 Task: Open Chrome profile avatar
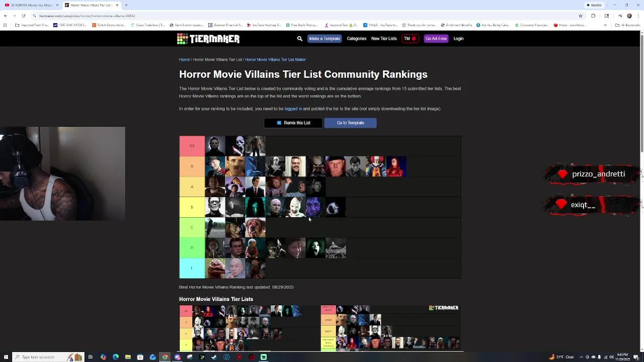[629, 16]
